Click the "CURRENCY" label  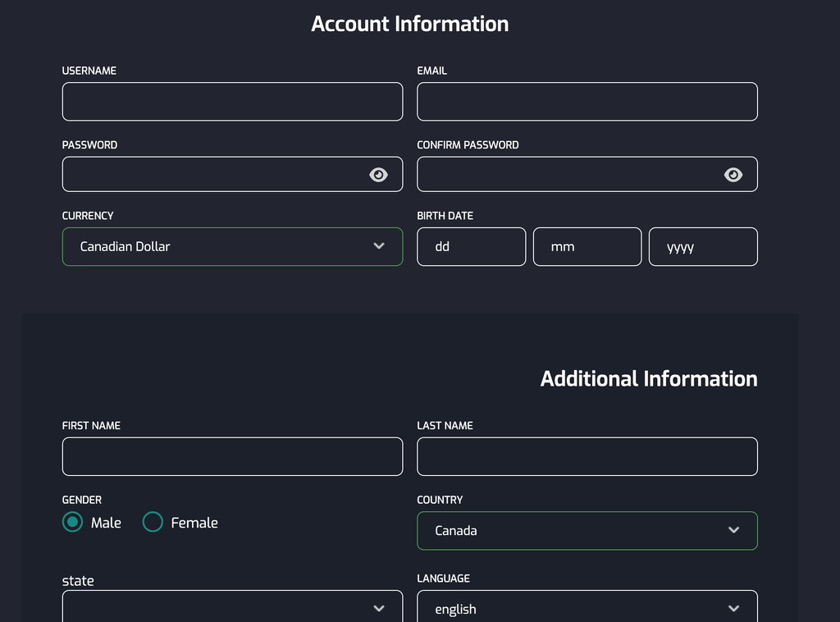[88, 216]
